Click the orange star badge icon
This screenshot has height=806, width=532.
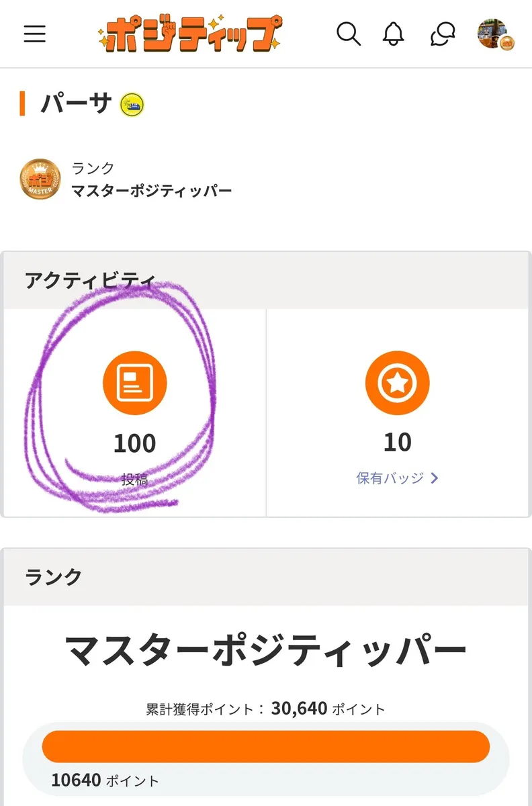click(x=397, y=383)
